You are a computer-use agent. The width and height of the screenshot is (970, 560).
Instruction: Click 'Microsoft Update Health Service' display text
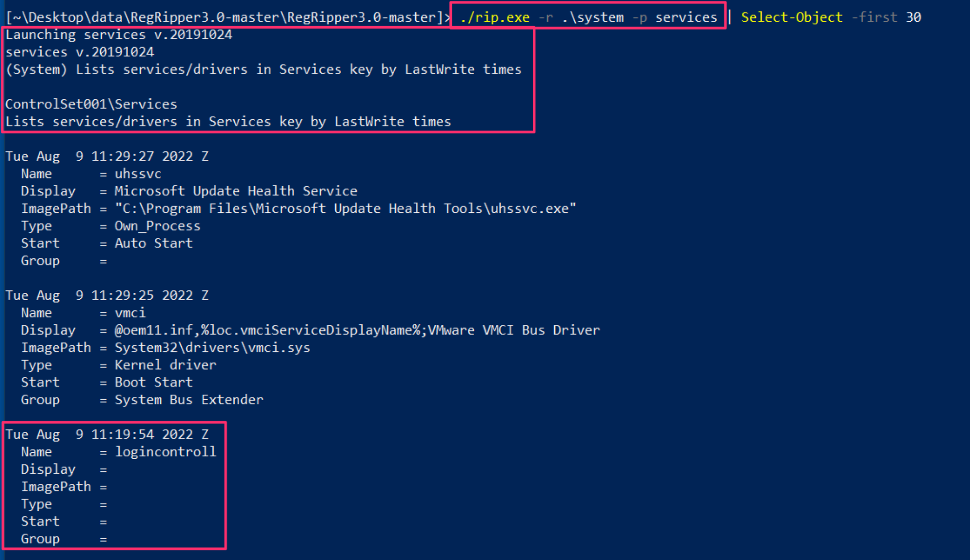(236, 191)
